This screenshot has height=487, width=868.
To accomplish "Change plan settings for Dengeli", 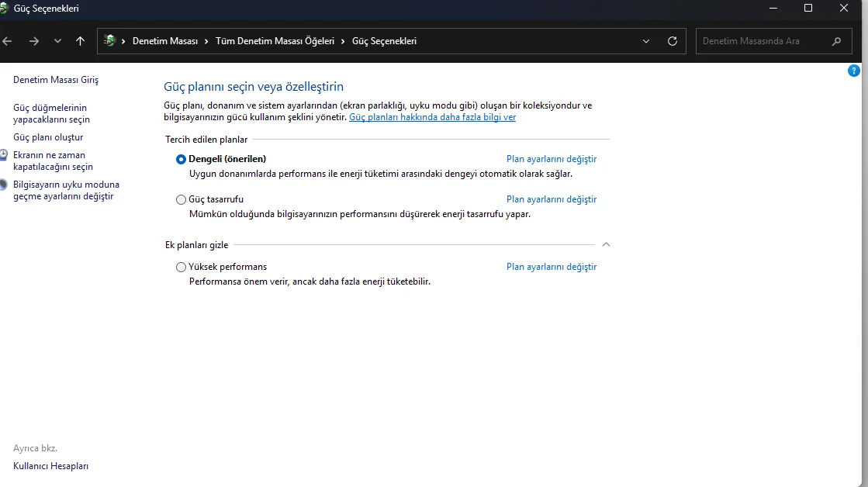I will (552, 159).
